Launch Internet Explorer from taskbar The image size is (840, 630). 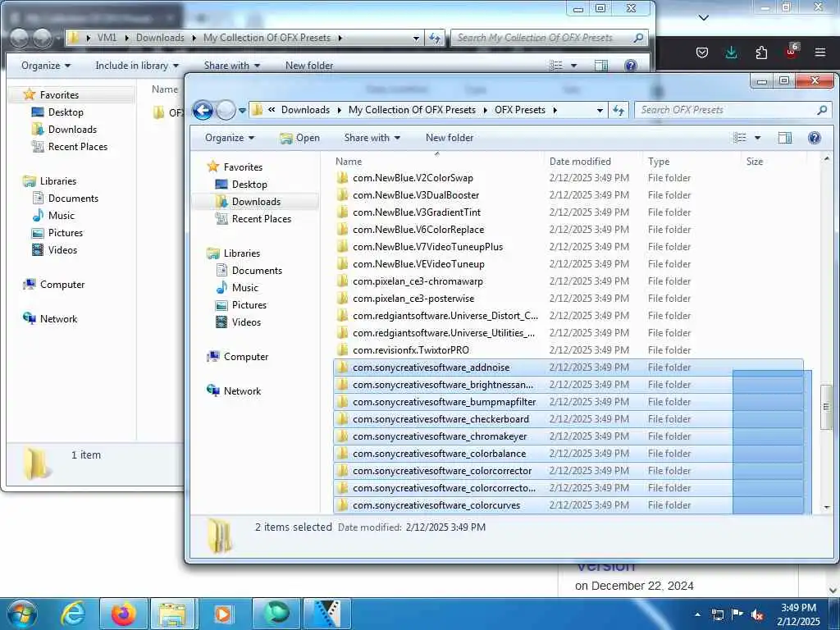click(x=72, y=614)
